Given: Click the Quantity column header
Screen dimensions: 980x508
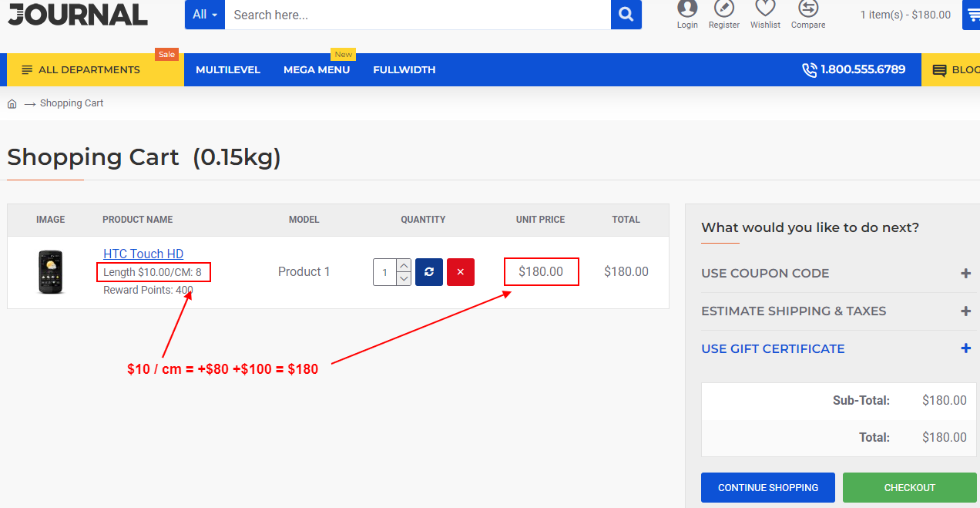Looking at the screenshot, I should [423, 220].
